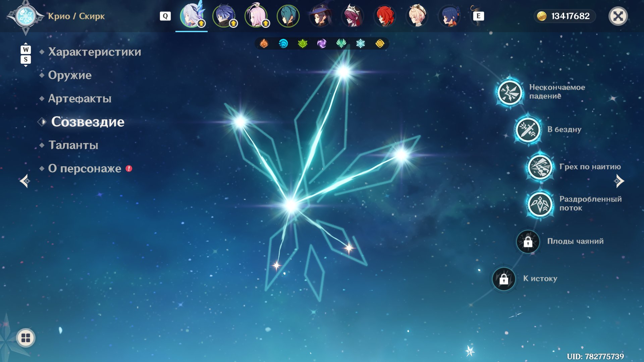Click the Нескончаемое падение label

tap(557, 92)
